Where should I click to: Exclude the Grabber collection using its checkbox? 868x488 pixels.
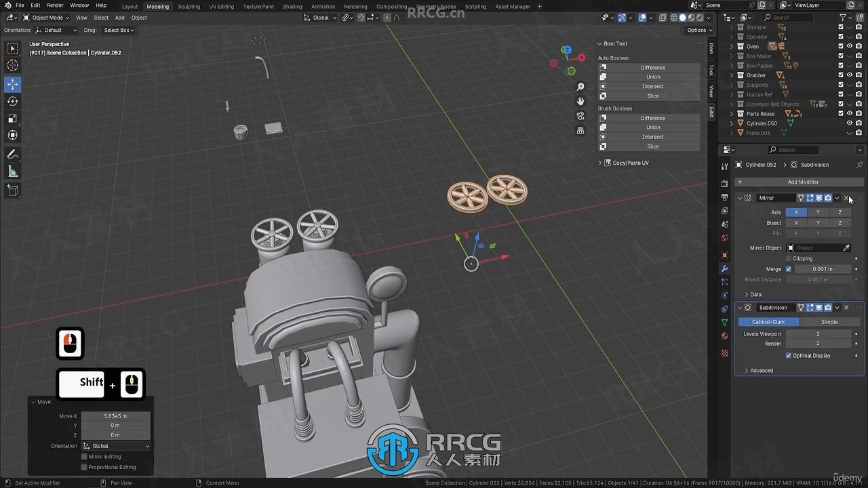point(841,75)
